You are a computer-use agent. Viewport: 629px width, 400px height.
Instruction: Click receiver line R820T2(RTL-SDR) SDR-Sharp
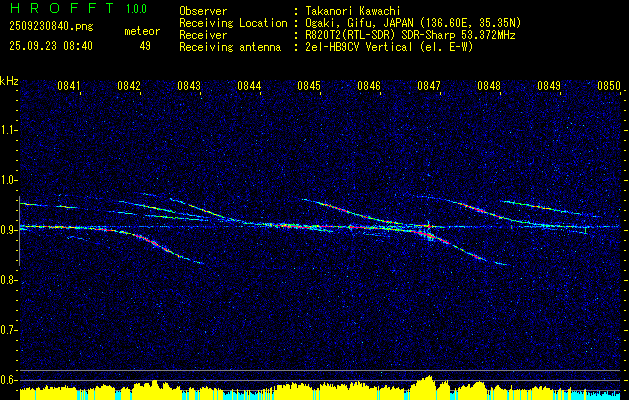pos(382,35)
